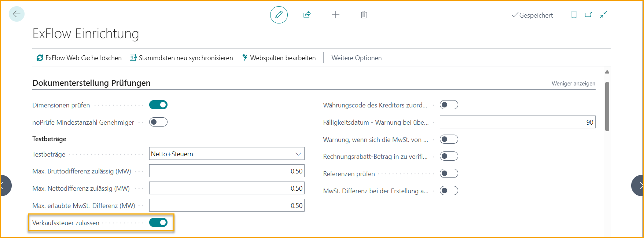
Task: Open Weitere Optionen menu
Action: click(357, 58)
